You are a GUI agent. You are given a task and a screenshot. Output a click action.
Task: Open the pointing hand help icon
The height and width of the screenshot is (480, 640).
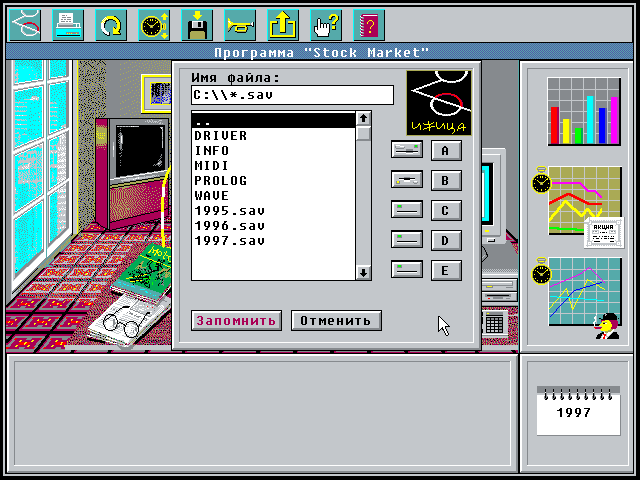[x=326, y=25]
